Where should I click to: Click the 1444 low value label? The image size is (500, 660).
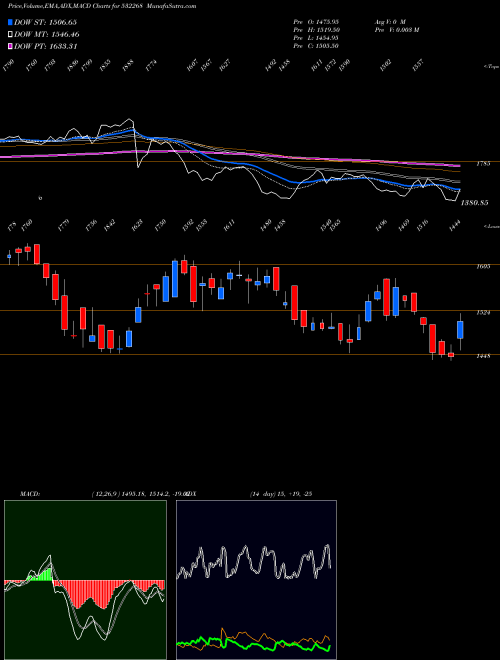pyautogui.click(x=457, y=225)
